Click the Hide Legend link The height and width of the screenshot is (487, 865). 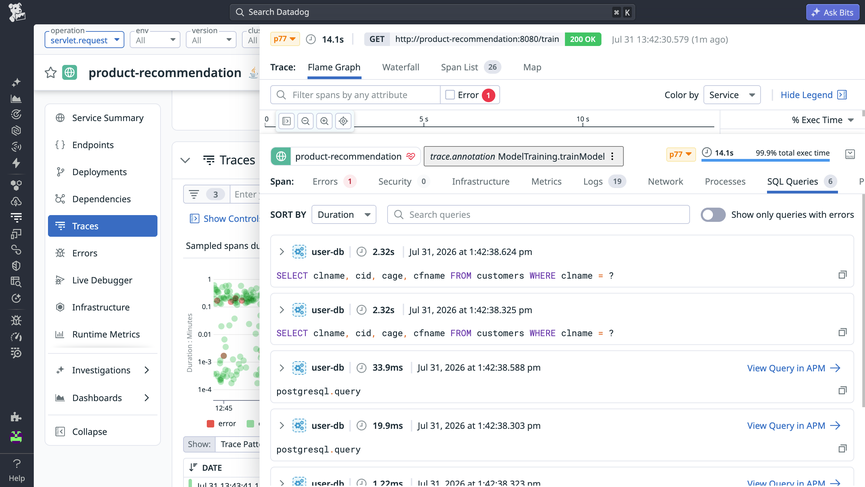click(806, 95)
